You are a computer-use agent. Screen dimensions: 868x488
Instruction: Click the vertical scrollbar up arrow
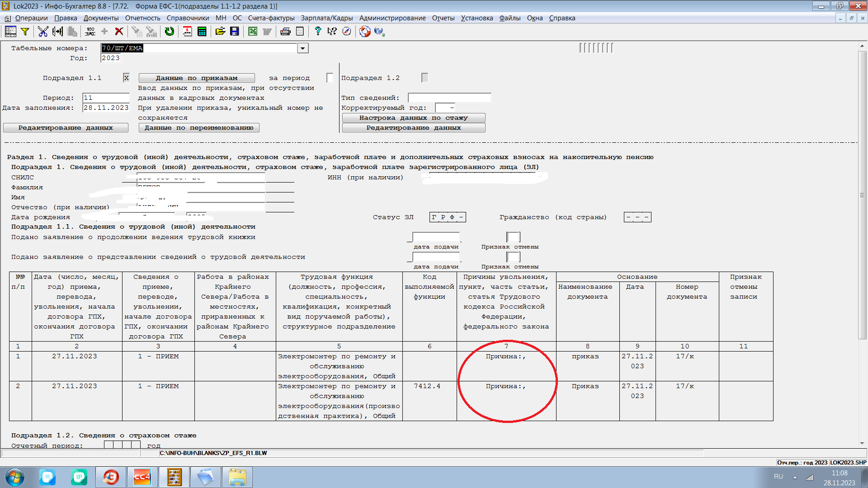pos(862,46)
